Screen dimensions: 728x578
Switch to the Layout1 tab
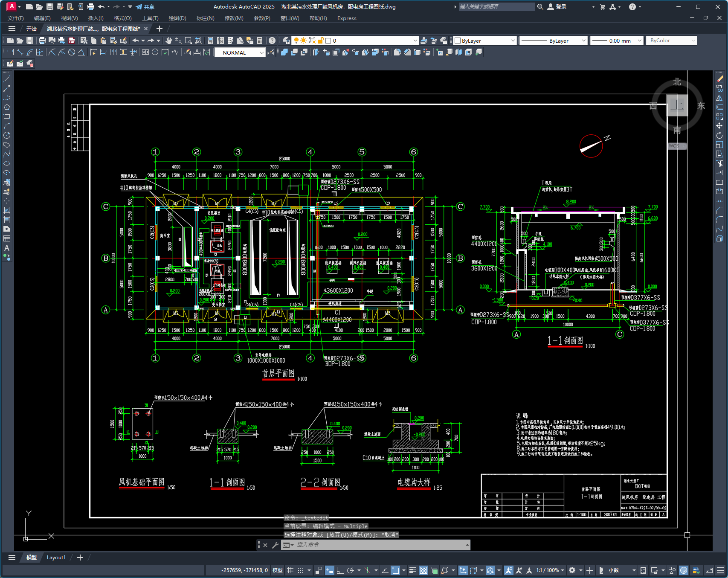point(56,558)
